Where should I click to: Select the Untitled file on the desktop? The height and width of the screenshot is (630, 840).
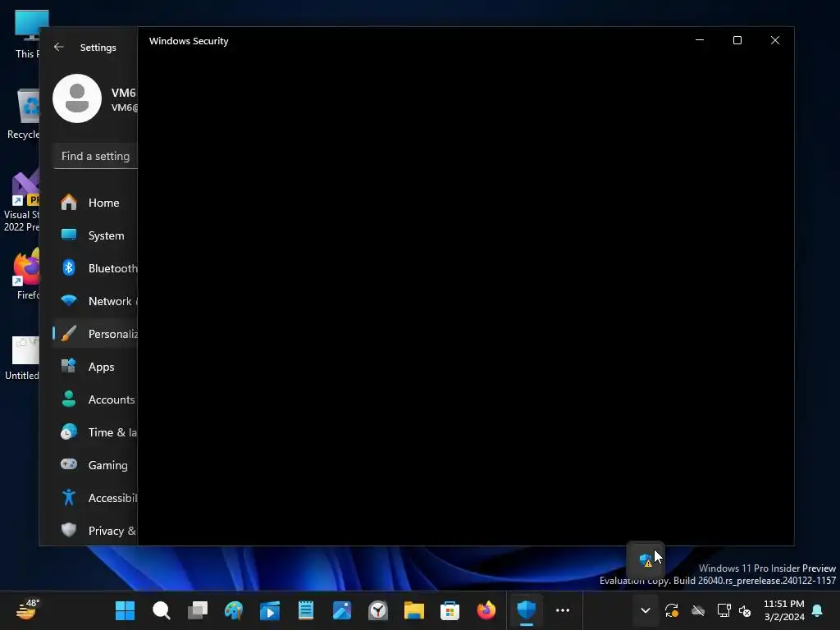(22, 358)
